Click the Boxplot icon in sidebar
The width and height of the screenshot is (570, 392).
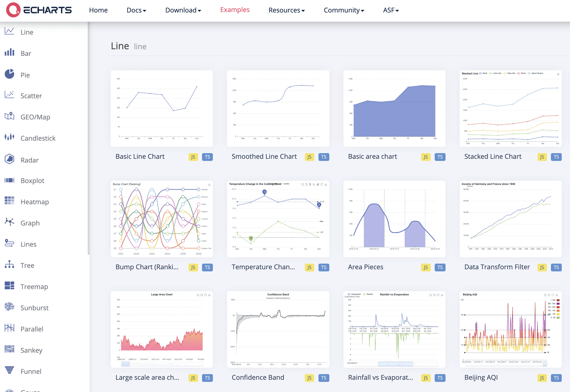[x=9, y=180]
